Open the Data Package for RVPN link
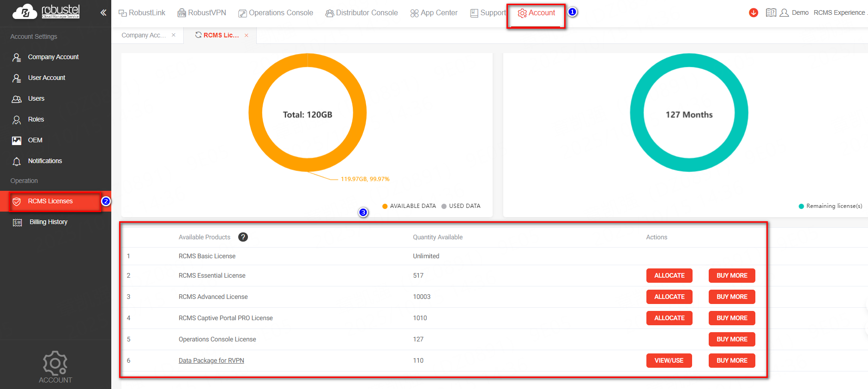This screenshot has height=389, width=868. point(211,361)
